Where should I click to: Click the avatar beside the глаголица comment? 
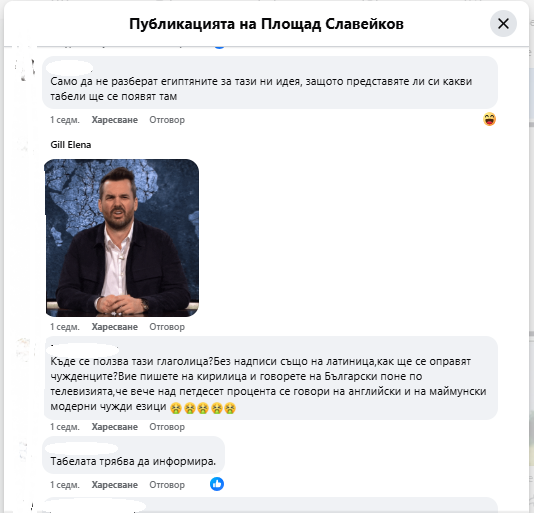coord(25,348)
